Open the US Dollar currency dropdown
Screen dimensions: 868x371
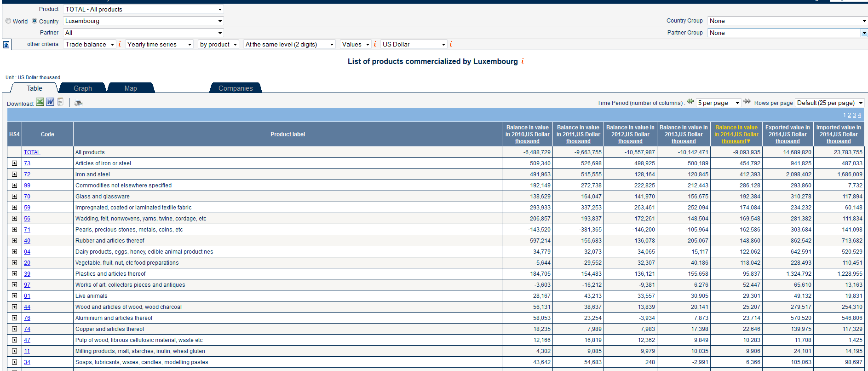[x=414, y=44]
